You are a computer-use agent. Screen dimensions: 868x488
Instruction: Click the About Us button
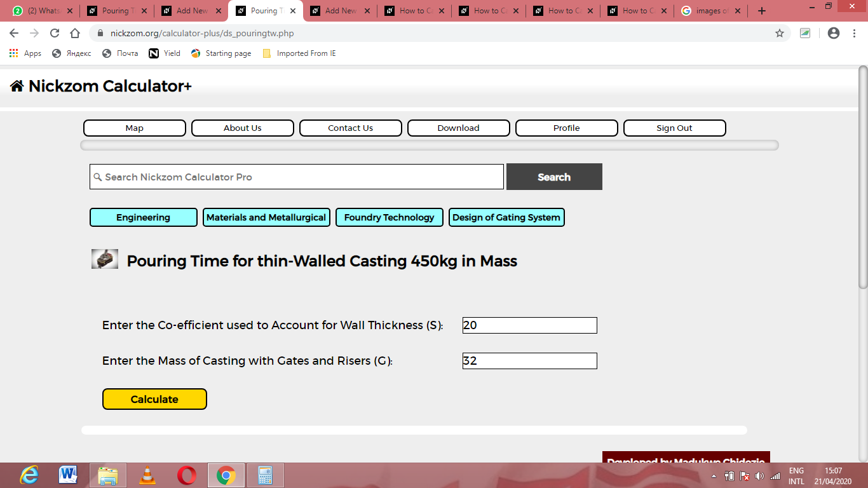243,128
